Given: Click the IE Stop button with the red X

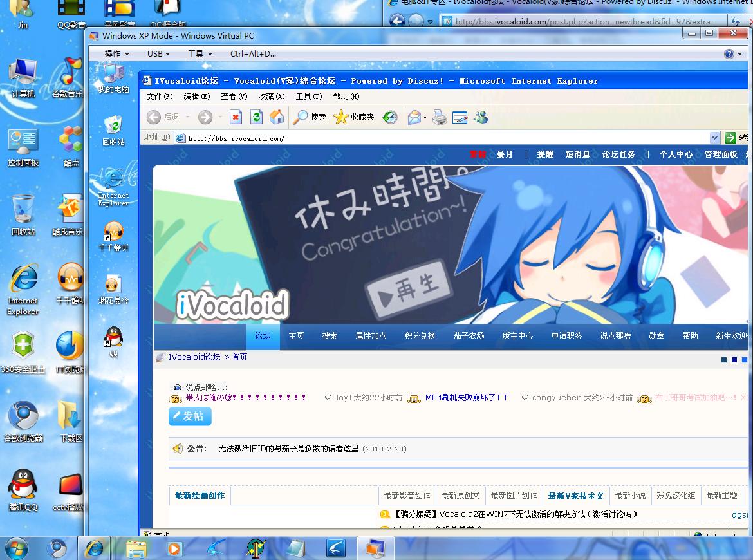Looking at the screenshot, I should 236,117.
